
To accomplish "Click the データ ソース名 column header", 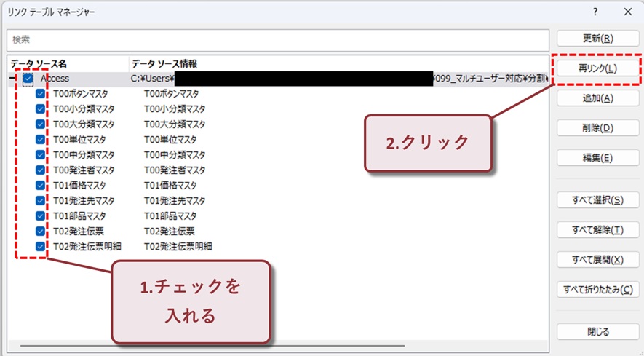I will [38, 64].
